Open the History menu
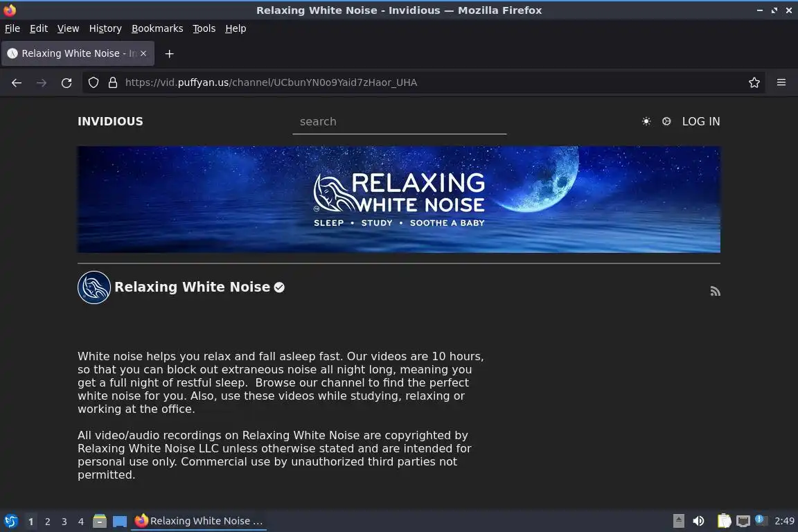The width and height of the screenshot is (798, 532). coord(105,28)
